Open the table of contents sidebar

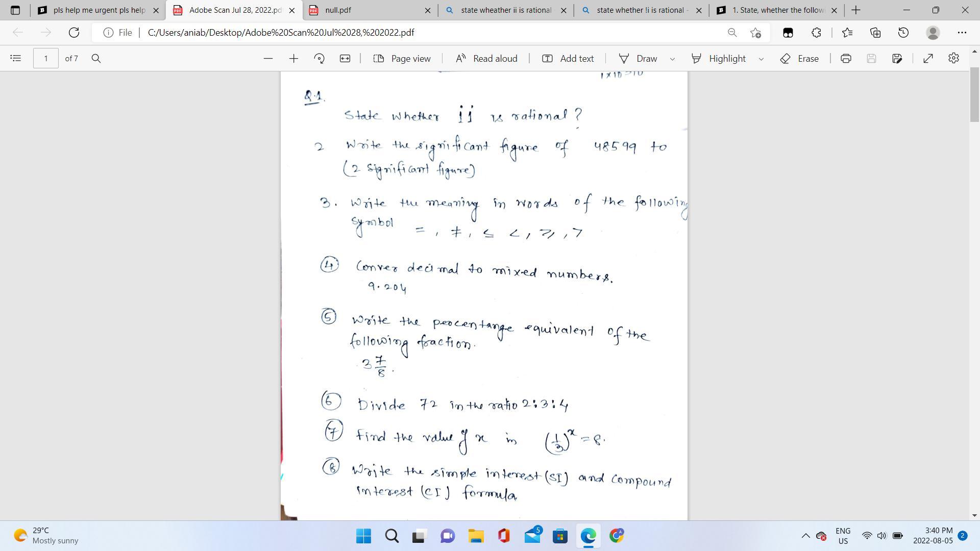15,58
